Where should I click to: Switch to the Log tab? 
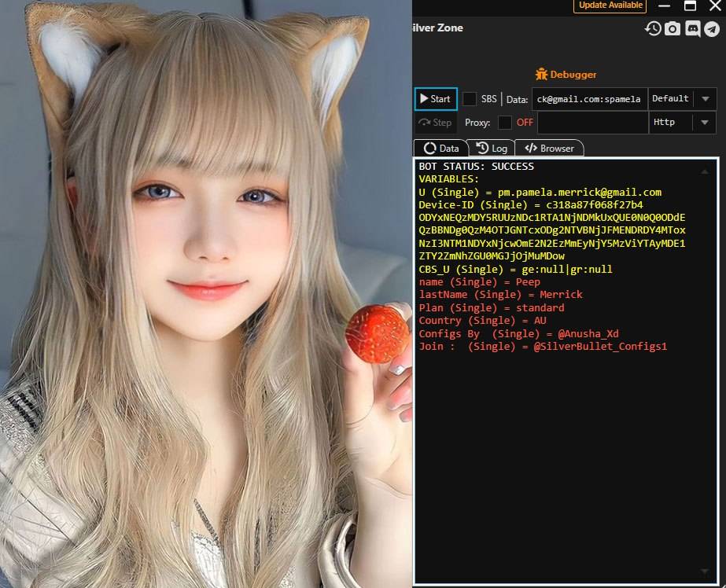492,148
